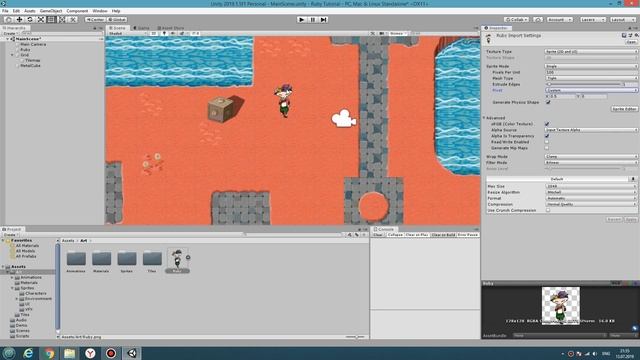Open the GameObject menu
Screen dimensions: 640x360
pos(51,11)
